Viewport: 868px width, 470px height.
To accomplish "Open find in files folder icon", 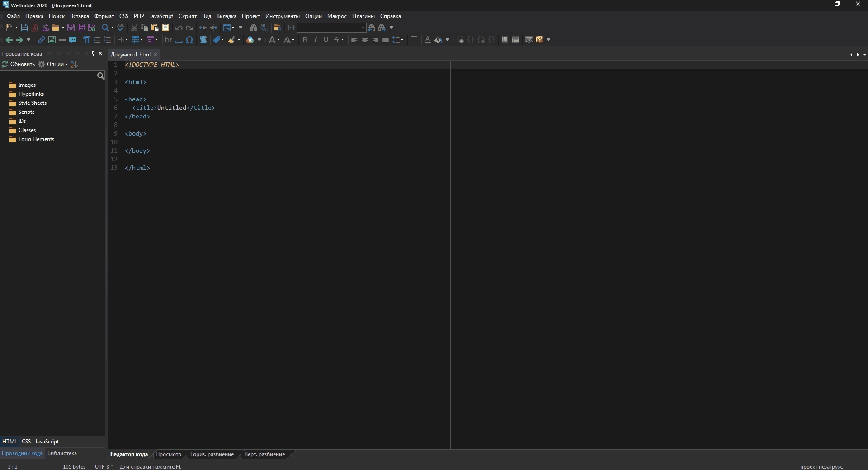I will pos(278,28).
